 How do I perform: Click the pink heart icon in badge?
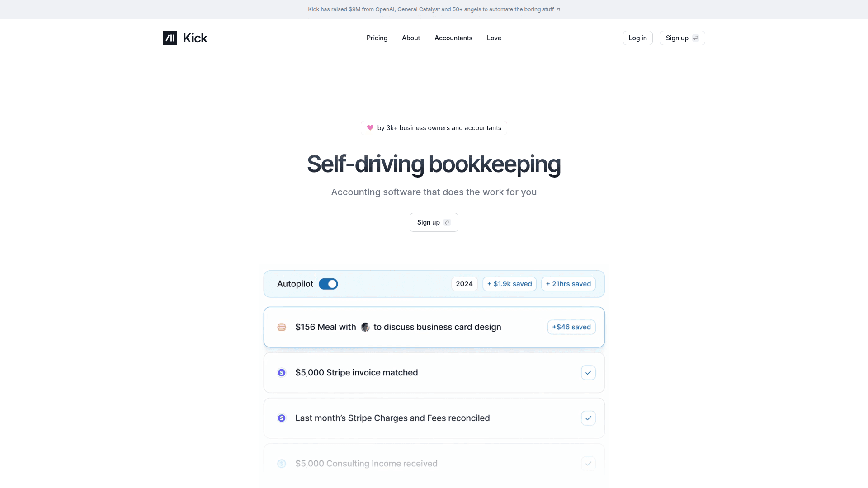click(x=370, y=128)
